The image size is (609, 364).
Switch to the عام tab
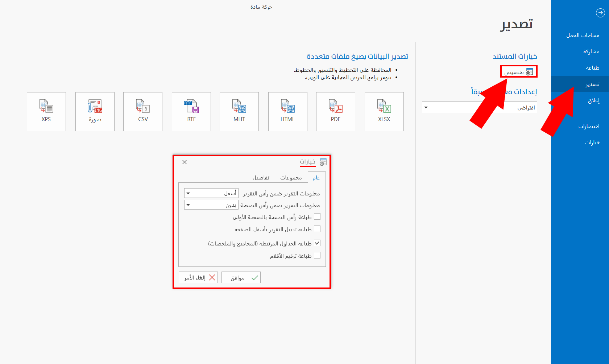coord(316,177)
